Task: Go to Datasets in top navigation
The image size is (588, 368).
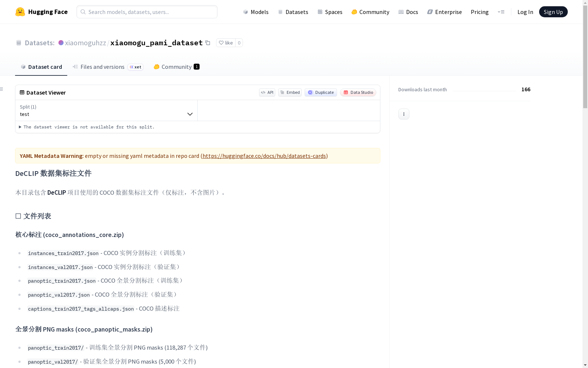Action: click(x=293, y=12)
